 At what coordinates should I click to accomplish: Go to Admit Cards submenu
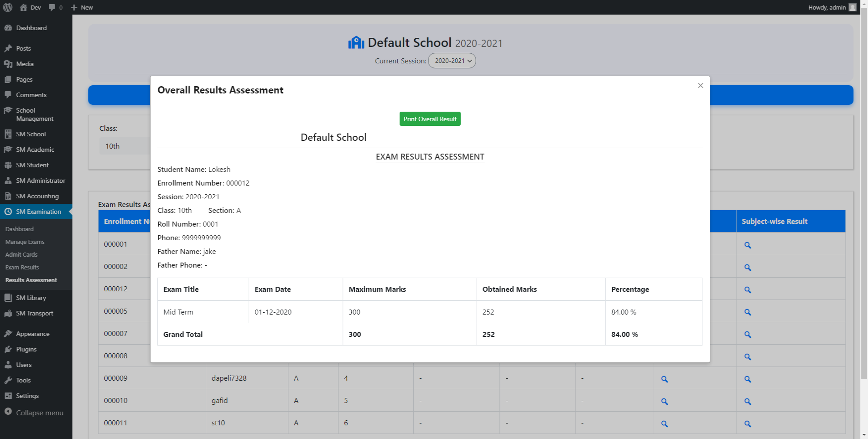(21, 255)
